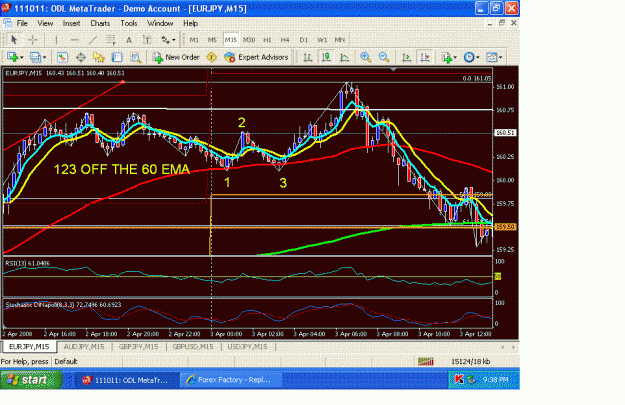This screenshot has width=625, height=405.
Task: Switch chart to bar chart type
Action: pos(307,57)
